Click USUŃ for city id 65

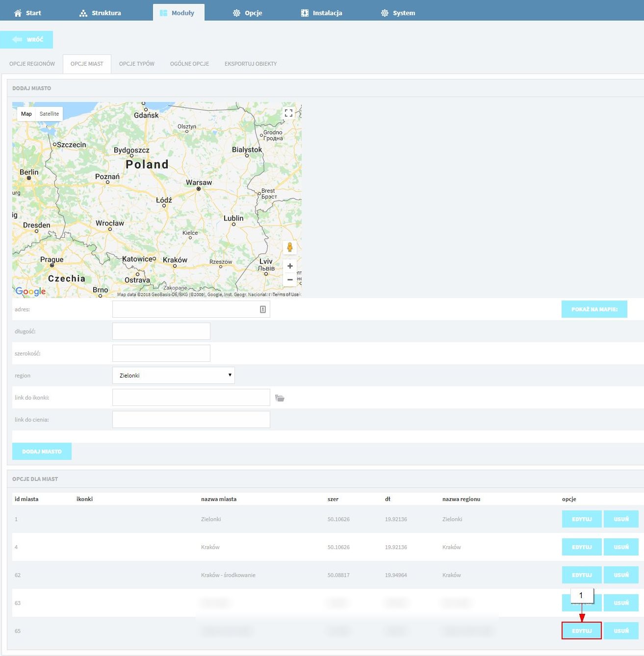[621, 631]
